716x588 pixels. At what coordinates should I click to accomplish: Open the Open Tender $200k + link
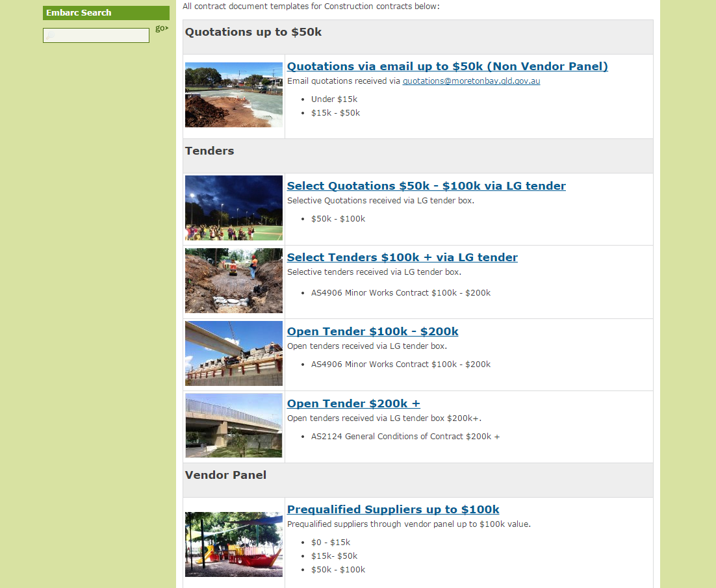(x=353, y=403)
